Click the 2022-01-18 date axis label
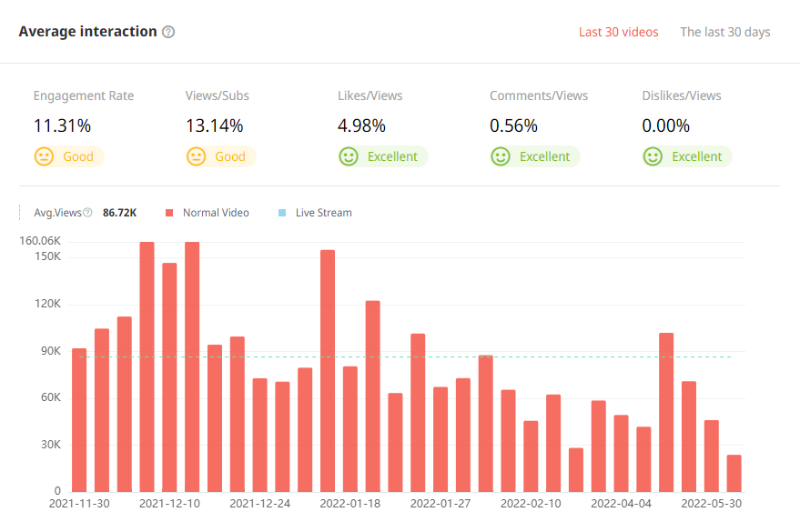 coord(350,502)
